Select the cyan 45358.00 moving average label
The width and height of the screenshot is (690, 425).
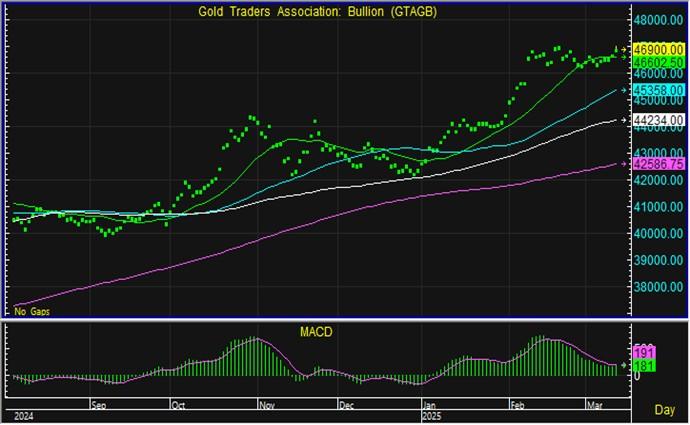pos(659,90)
